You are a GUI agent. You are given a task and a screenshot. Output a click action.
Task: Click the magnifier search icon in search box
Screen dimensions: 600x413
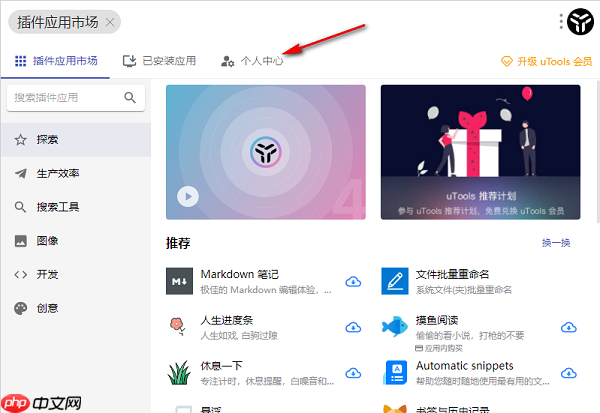(x=130, y=98)
